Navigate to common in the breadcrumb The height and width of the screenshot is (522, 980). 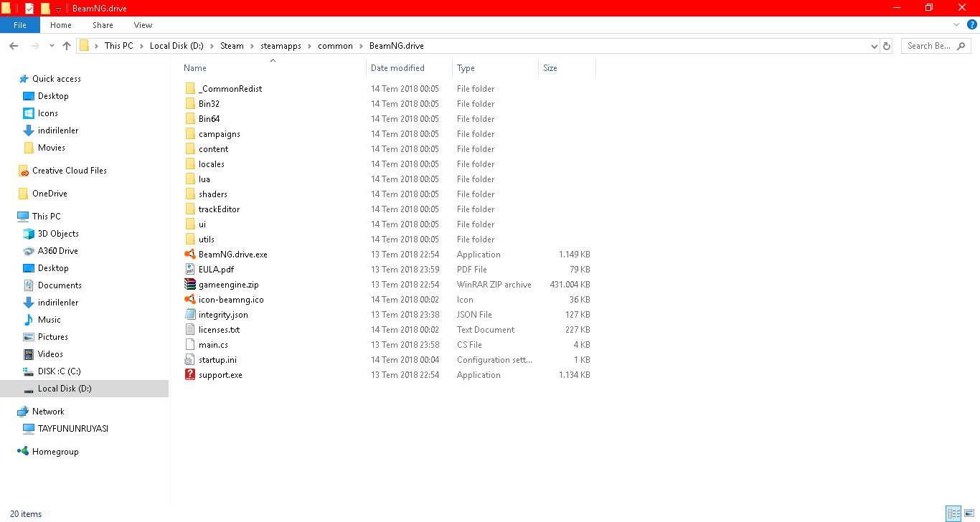click(336, 46)
